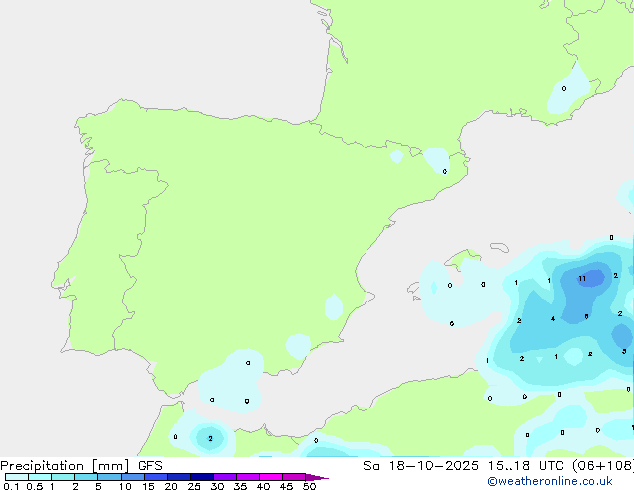Pick the magenta 40–45 mm legend swatch

pos(271,477)
